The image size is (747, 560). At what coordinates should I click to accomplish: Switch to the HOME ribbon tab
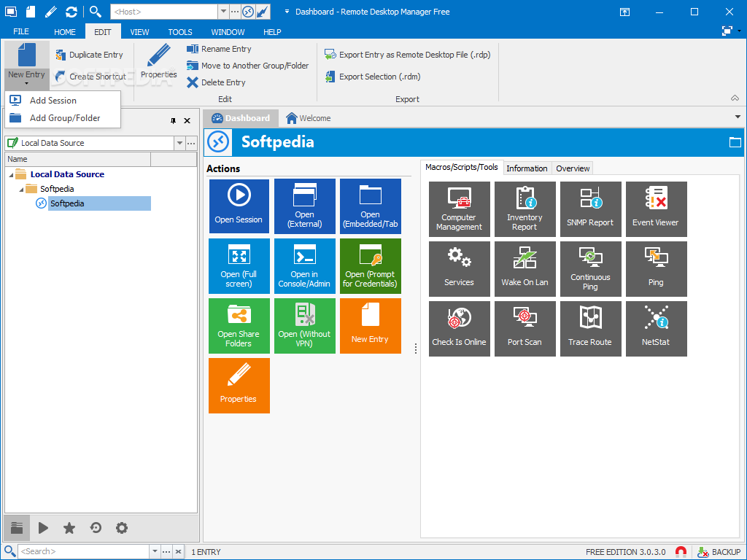pos(65,32)
